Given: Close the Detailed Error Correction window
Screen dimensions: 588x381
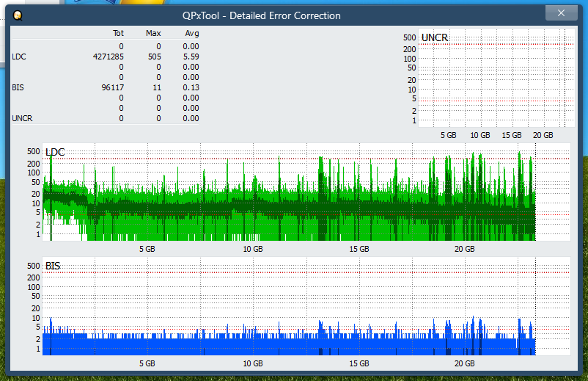Looking at the screenshot, I should 561,13.
